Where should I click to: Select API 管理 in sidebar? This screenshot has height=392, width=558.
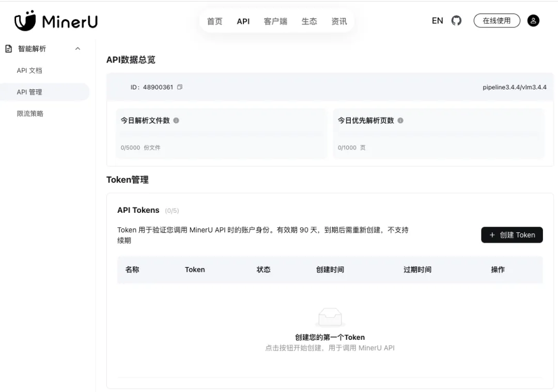pos(44,92)
